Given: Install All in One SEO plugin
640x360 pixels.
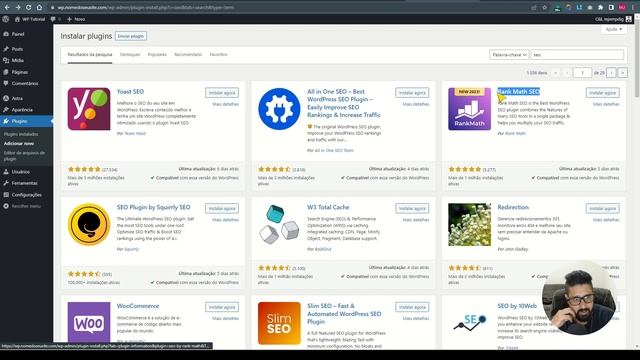Looking at the screenshot, I should pos(412,93).
